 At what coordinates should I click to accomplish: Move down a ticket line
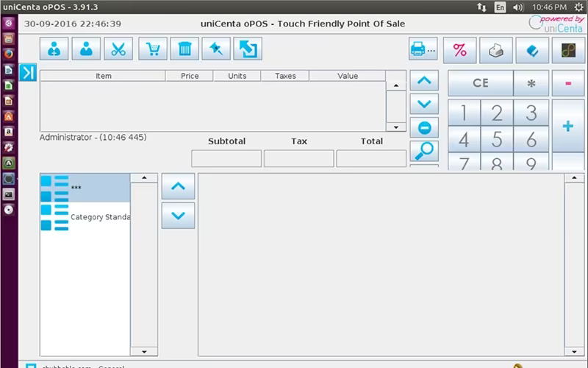pos(424,104)
